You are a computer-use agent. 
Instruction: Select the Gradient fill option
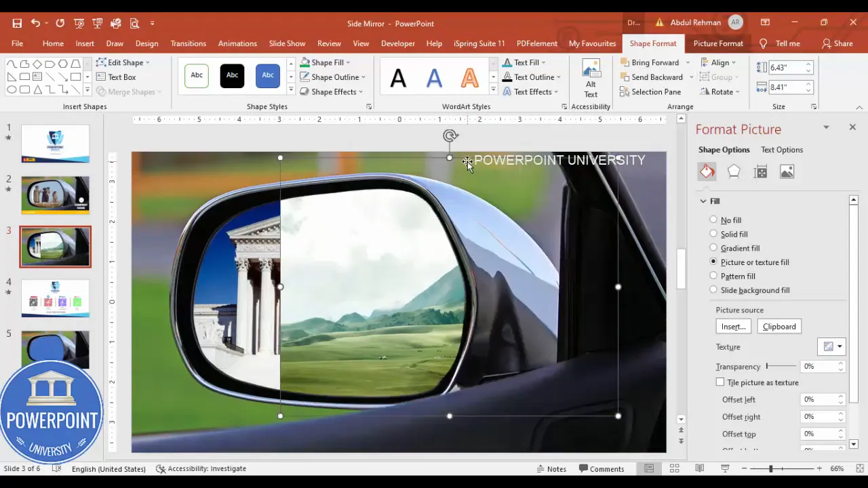click(713, 248)
